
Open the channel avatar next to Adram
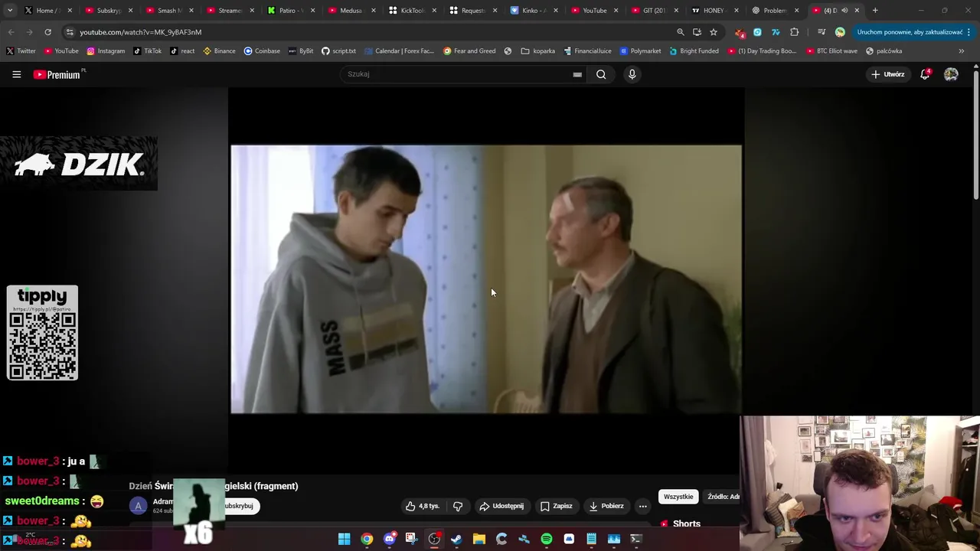coord(138,506)
